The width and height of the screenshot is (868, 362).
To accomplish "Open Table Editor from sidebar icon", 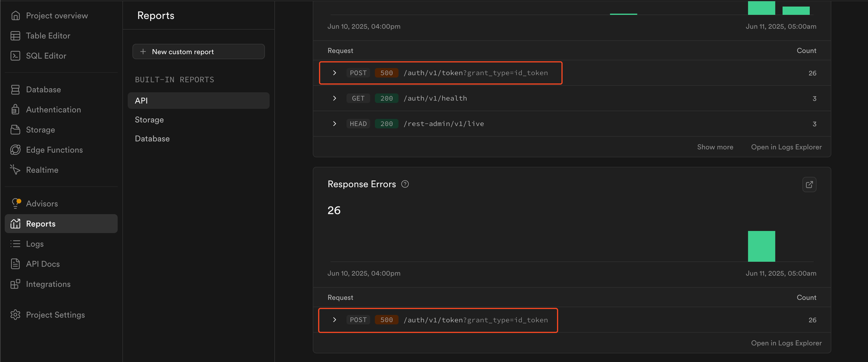I will point(15,36).
